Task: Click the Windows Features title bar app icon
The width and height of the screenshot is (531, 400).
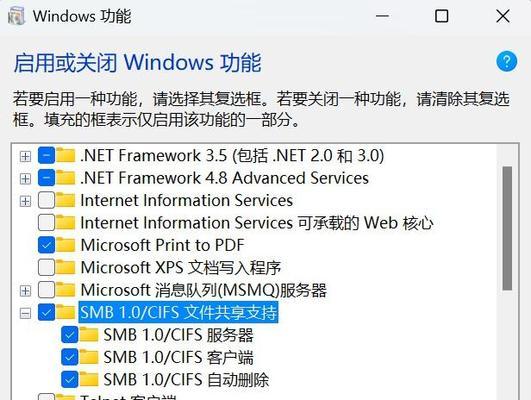Action: pos(16,16)
